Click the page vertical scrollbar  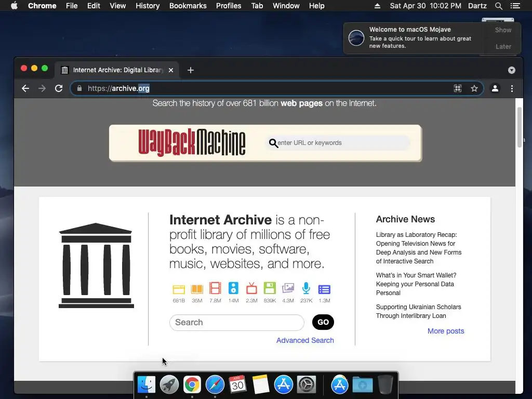519,127
